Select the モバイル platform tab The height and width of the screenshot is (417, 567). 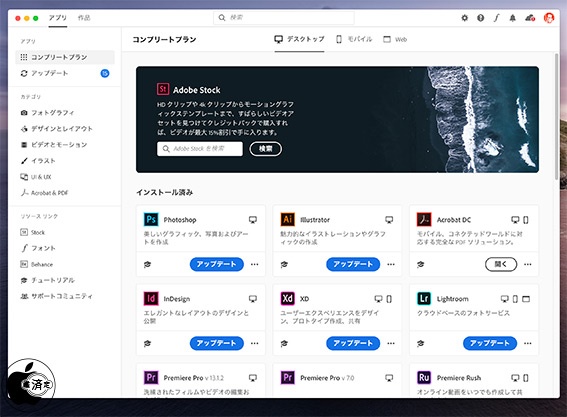[354, 39]
